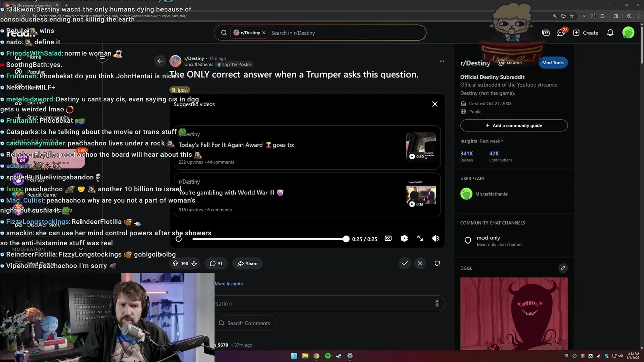644x362 pixels.
Task: Open Steam from the taskbar
Action: tap(339, 356)
